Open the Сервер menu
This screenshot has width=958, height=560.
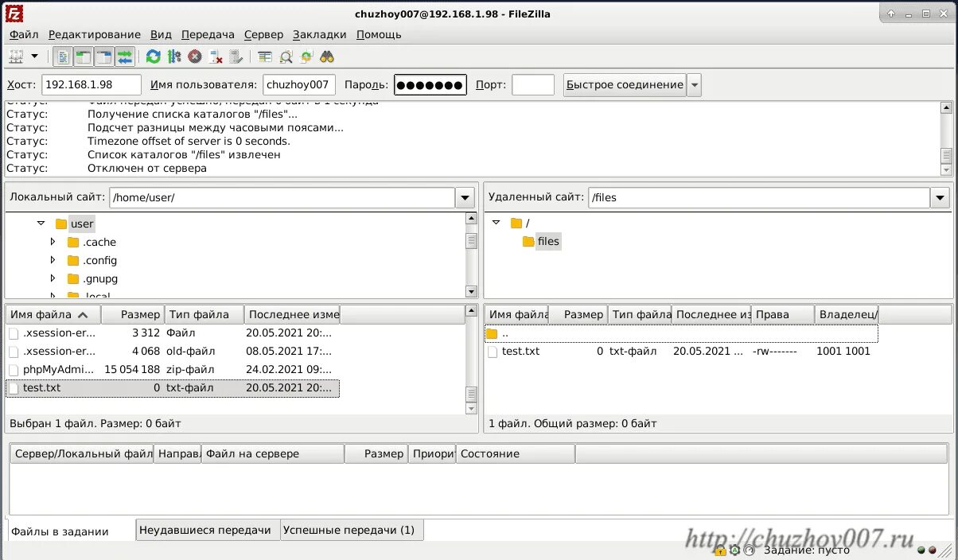coord(263,34)
